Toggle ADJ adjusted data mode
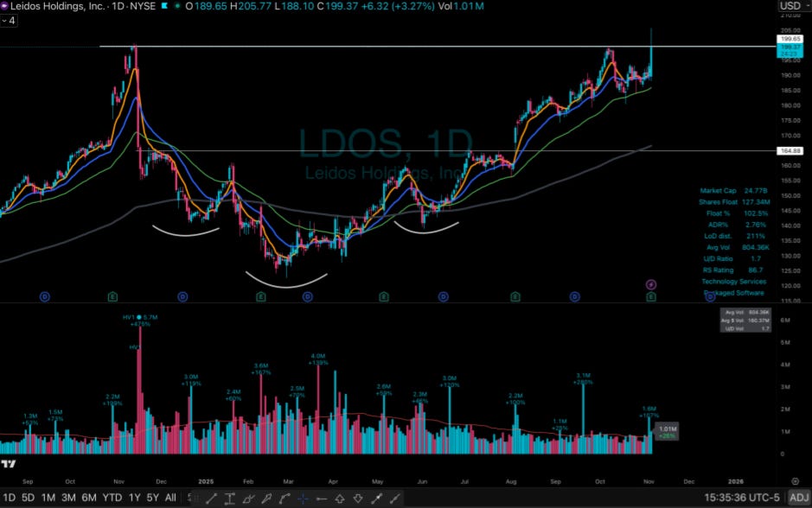 [x=798, y=498]
